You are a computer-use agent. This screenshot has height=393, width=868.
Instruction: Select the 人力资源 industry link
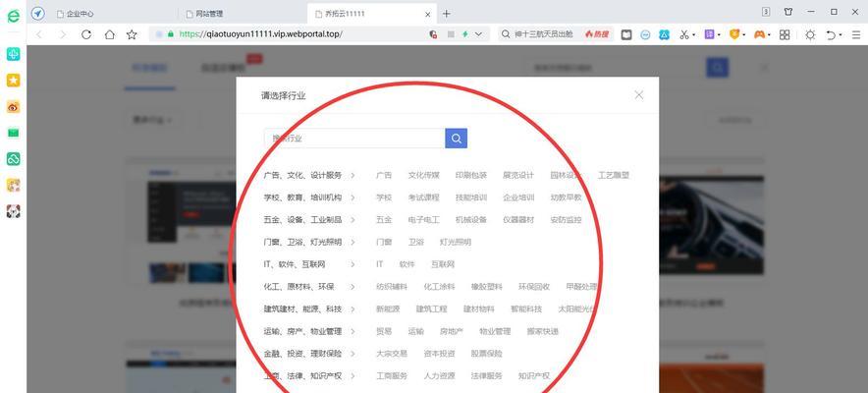tap(439, 376)
